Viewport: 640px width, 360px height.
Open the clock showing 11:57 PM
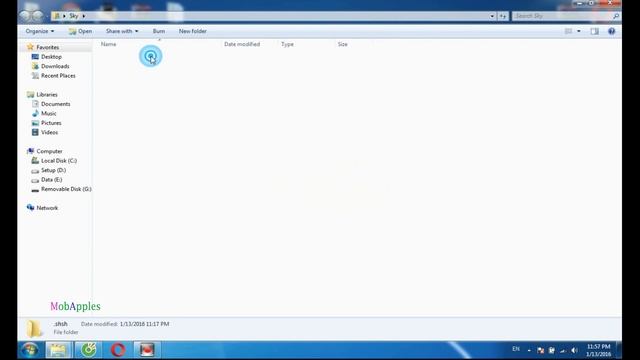point(598,350)
